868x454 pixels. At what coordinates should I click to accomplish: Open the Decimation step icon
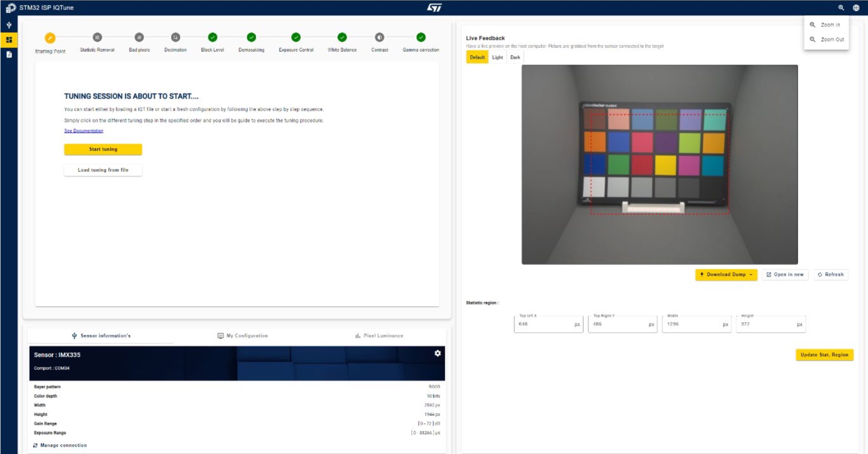click(x=175, y=37)
